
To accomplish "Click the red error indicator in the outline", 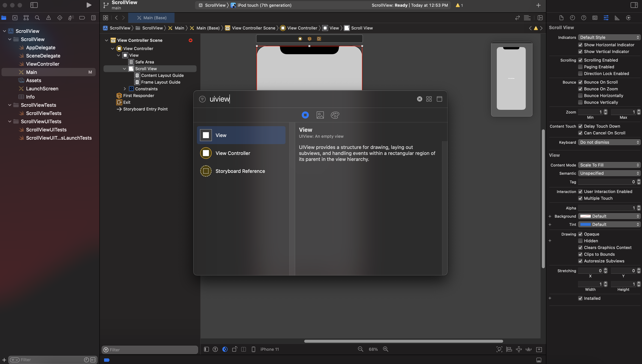I will 190,40.
